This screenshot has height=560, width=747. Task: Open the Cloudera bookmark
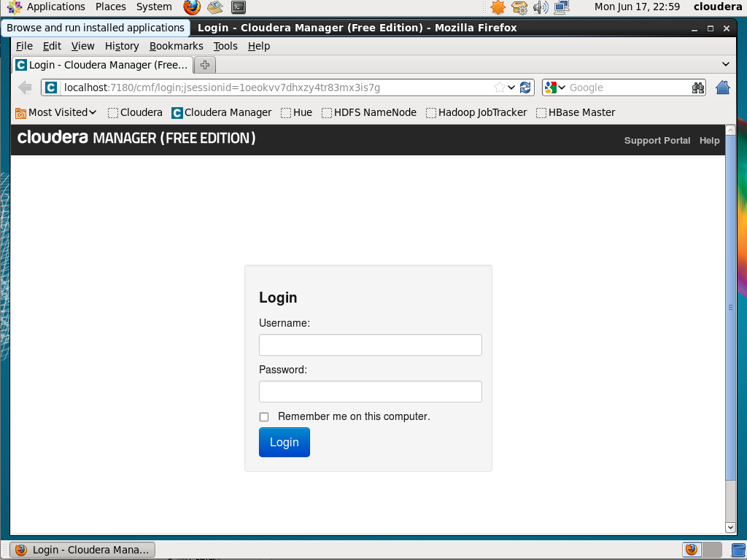click(135, 113)
